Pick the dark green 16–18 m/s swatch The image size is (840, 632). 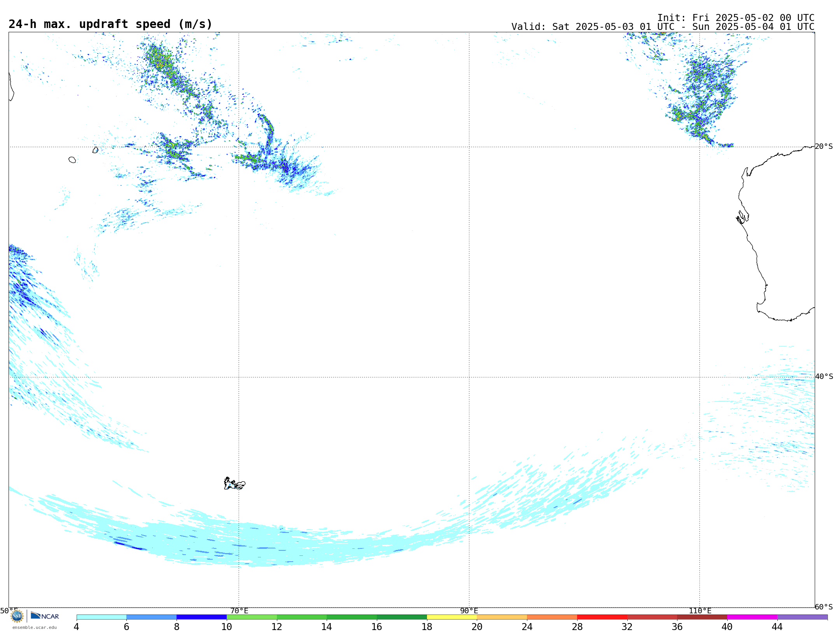(x=402, y=617)
